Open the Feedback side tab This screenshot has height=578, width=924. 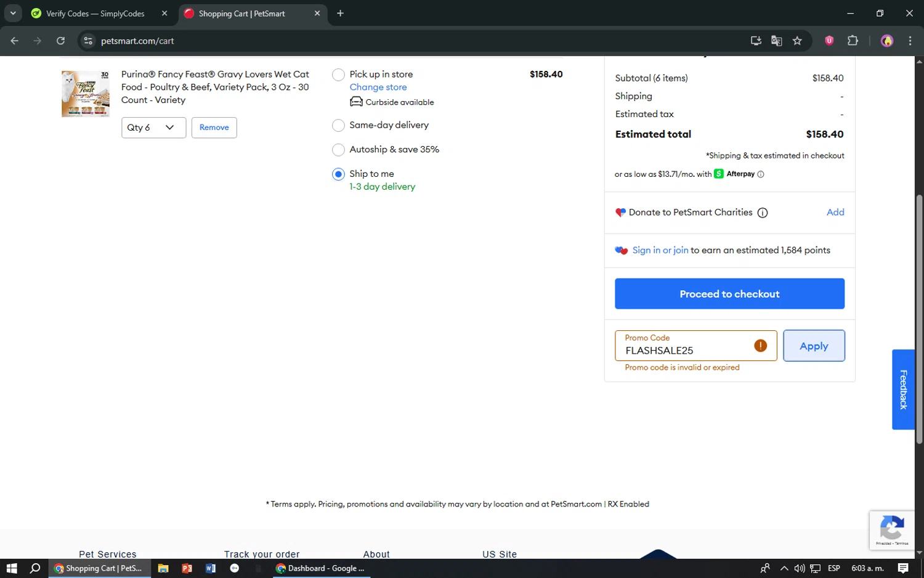coord(903,389)
